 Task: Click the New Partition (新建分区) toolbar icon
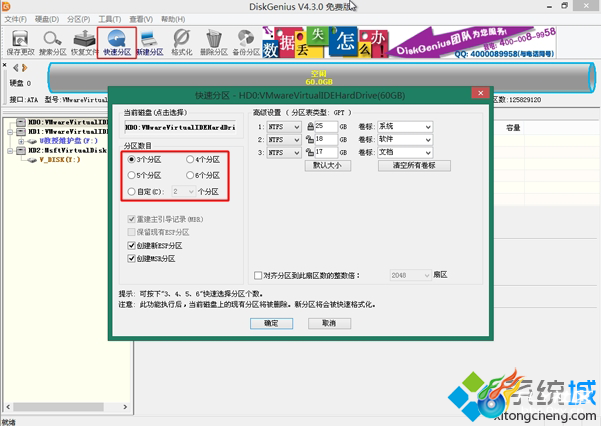(150, 43)
